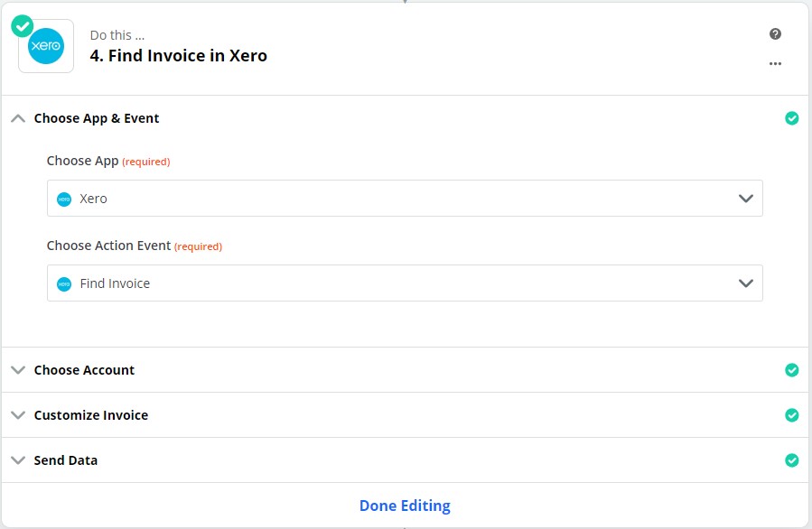Click the Done Editing link
Screen dimensions: 812x529
click(405, 506)
